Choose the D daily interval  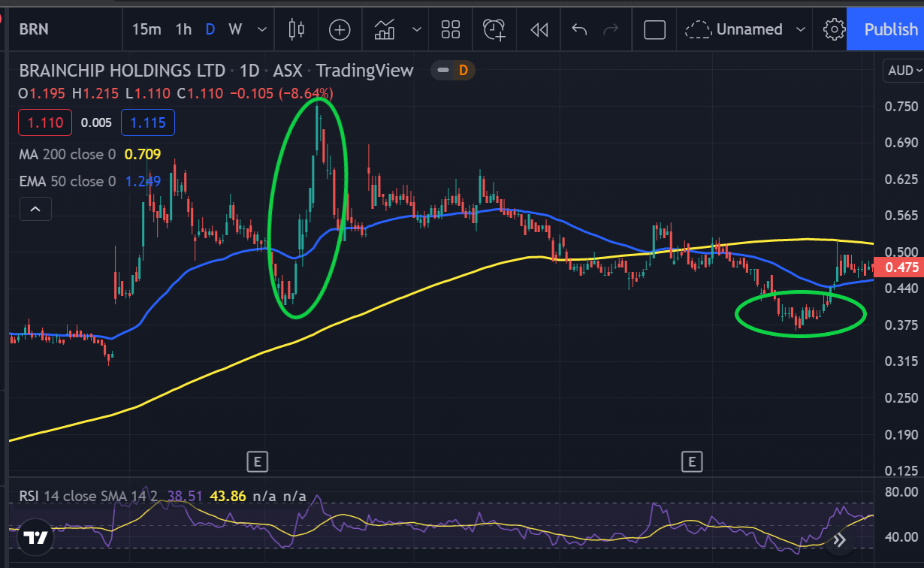[x=210, y=29]
